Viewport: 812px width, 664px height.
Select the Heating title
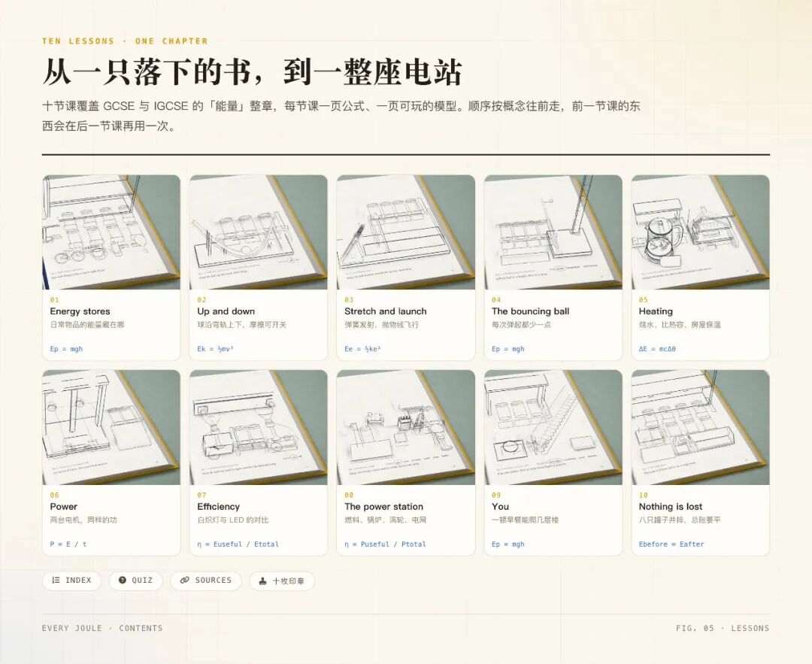[x=656, y=311]
